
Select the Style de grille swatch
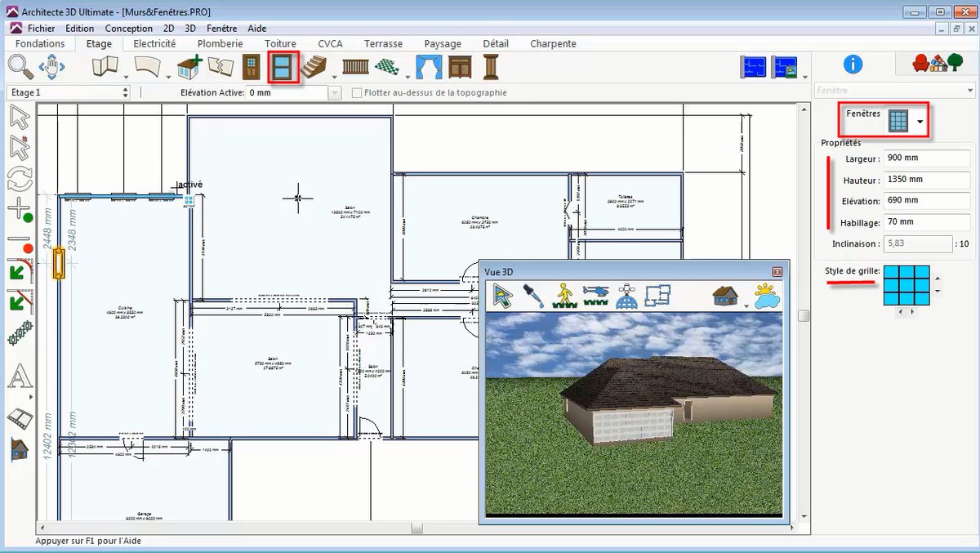click(x=906, y=285)
